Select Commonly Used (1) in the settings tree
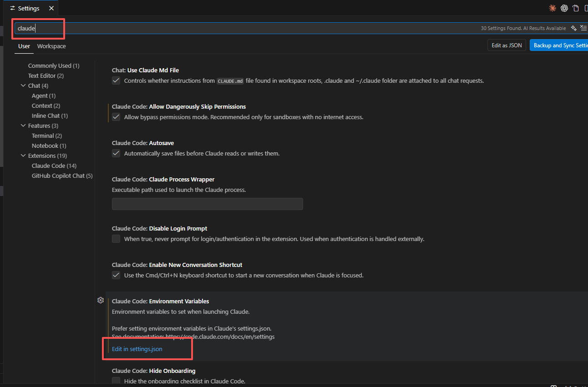The image size is (588, 387). (54, 66)
